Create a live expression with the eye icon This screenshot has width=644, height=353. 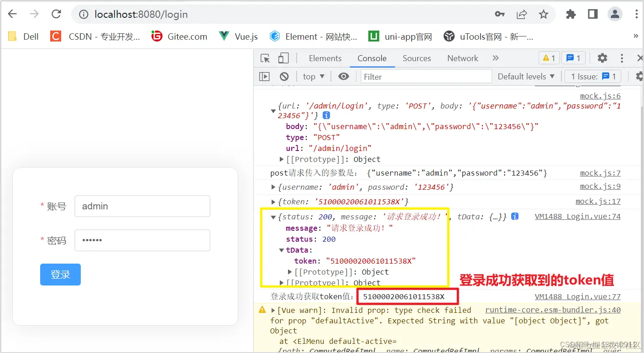[344, 77]
